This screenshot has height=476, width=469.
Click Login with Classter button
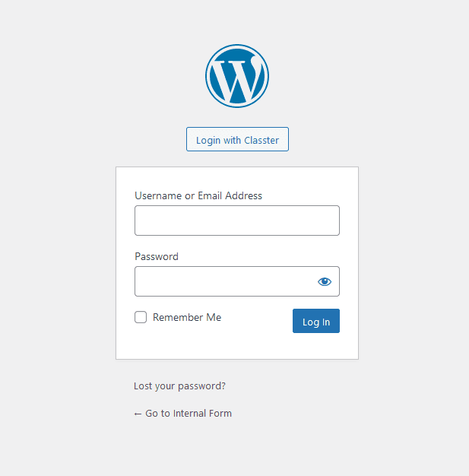click(237, 139)
